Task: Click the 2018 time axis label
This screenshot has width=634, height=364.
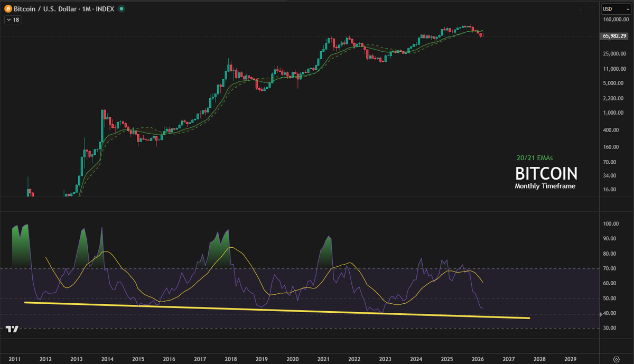Action: click(x=230, y=358)
